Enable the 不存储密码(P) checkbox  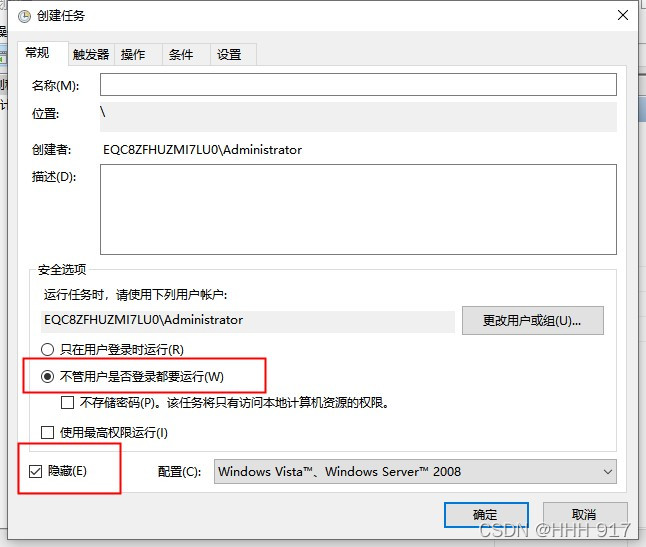point(67,402)
